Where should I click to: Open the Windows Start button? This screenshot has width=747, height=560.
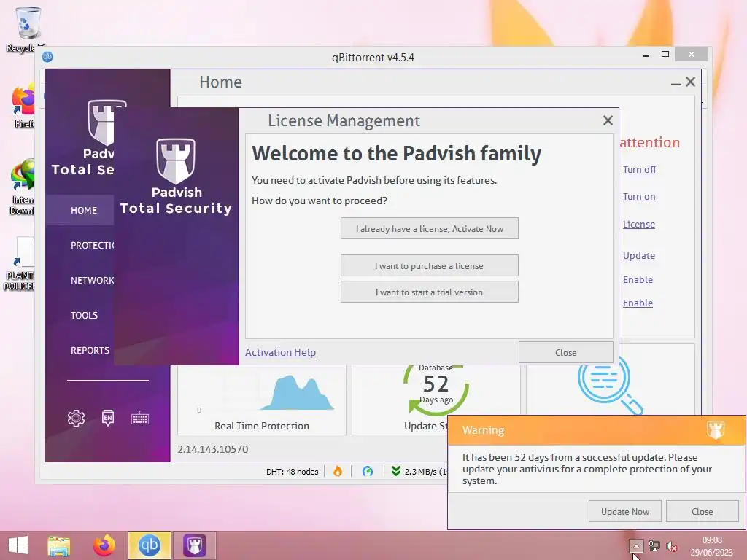tap(18, 545)
